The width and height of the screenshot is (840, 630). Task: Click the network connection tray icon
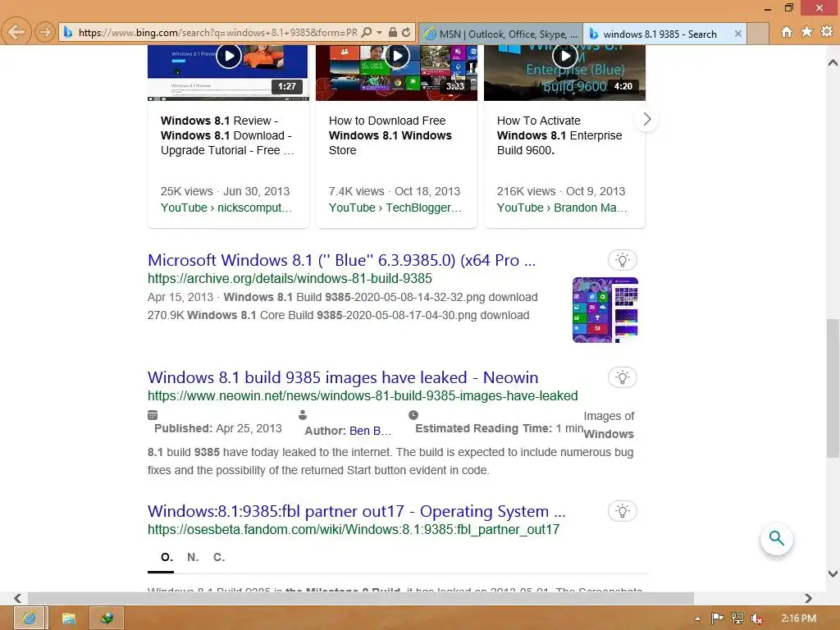pyautogui.click(x=737, y=619)
